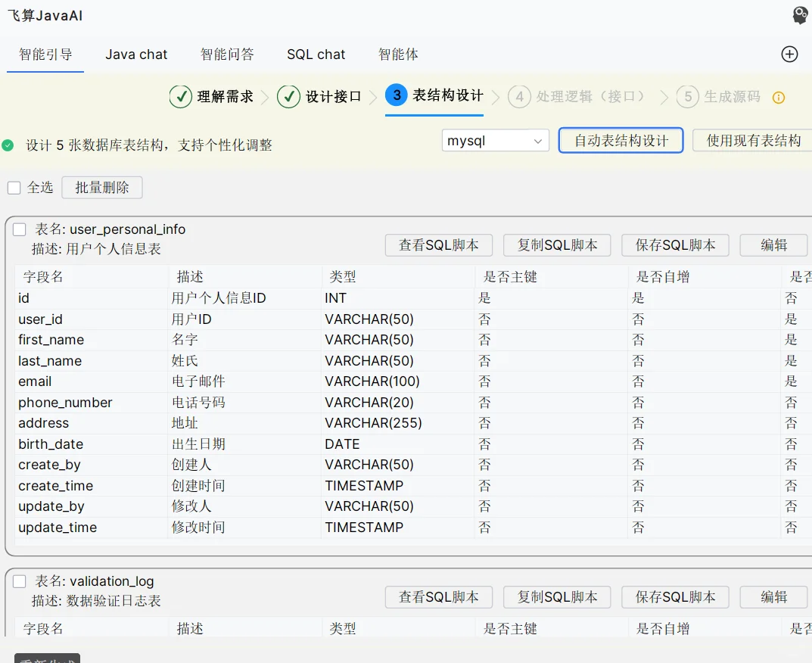Click the 是否自增 header in user_personal_info
812x663 pixels.
[705, 277]
